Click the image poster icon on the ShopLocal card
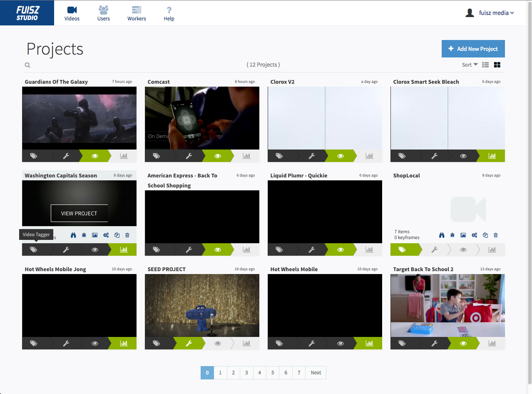The height and width of the screenshot is (394, 532). (463, 235)
